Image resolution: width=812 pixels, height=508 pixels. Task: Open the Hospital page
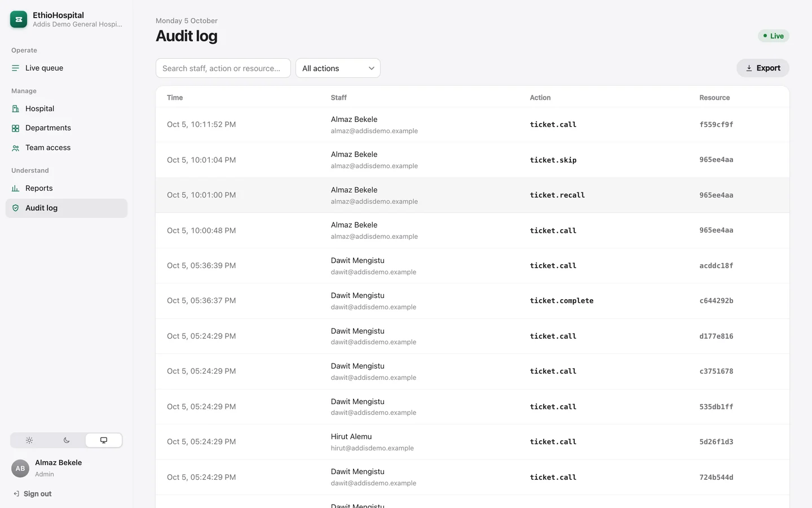coord(67,108)
